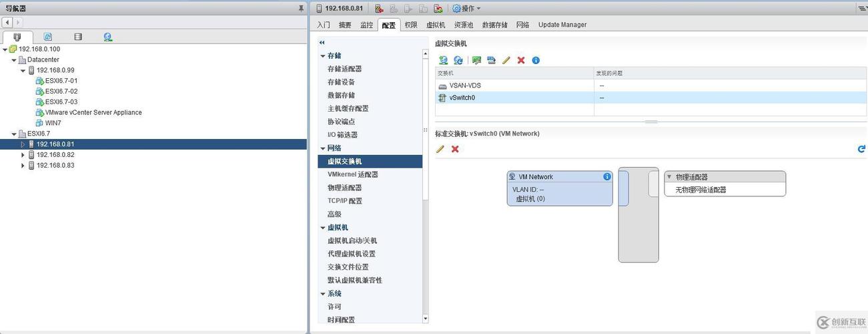Screen dimensions: 868x334
Task: Switch to the 资源池 tab
Action: click(x=464, y=25)
